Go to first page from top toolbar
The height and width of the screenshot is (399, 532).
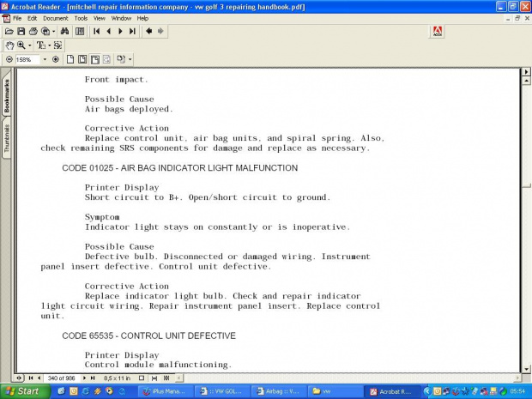click(97, 32)
